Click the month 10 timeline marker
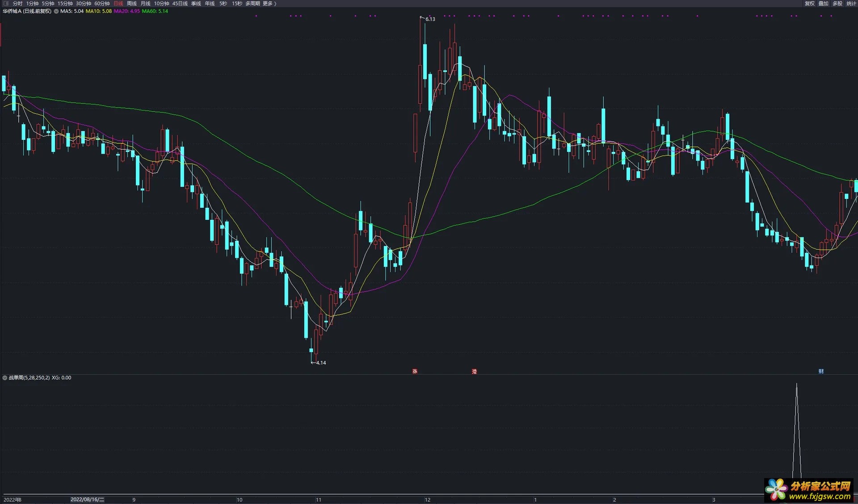The image size is (858, 504). click(x=240, y=500)
